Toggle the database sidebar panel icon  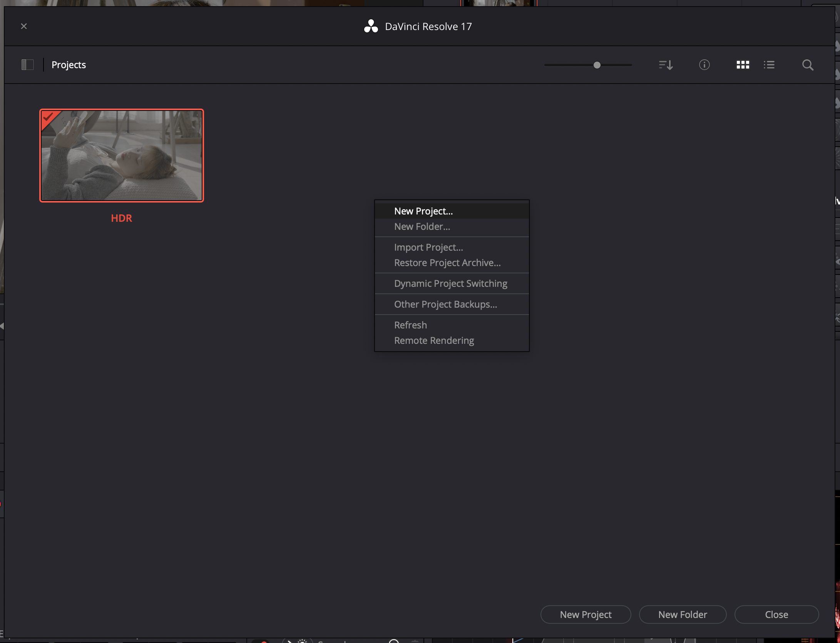click(x=28, y=65)
